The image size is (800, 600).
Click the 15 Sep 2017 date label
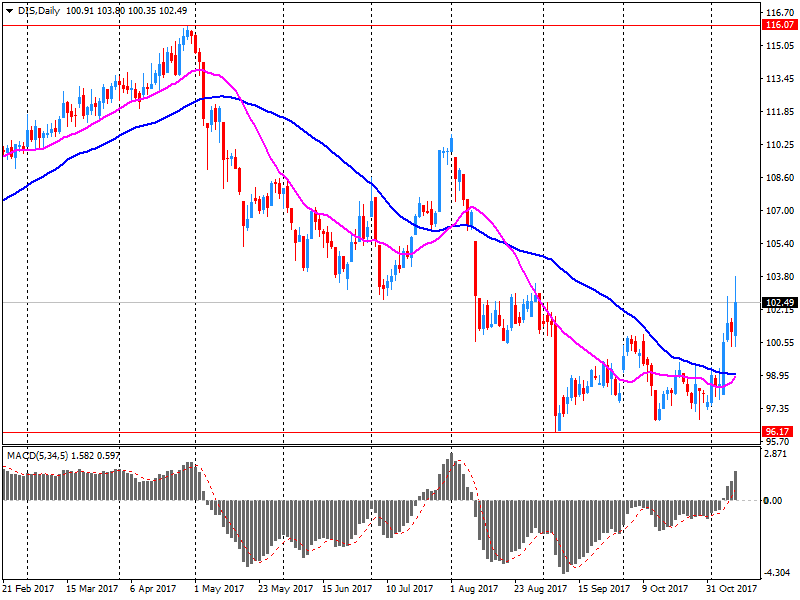[604, 589]
